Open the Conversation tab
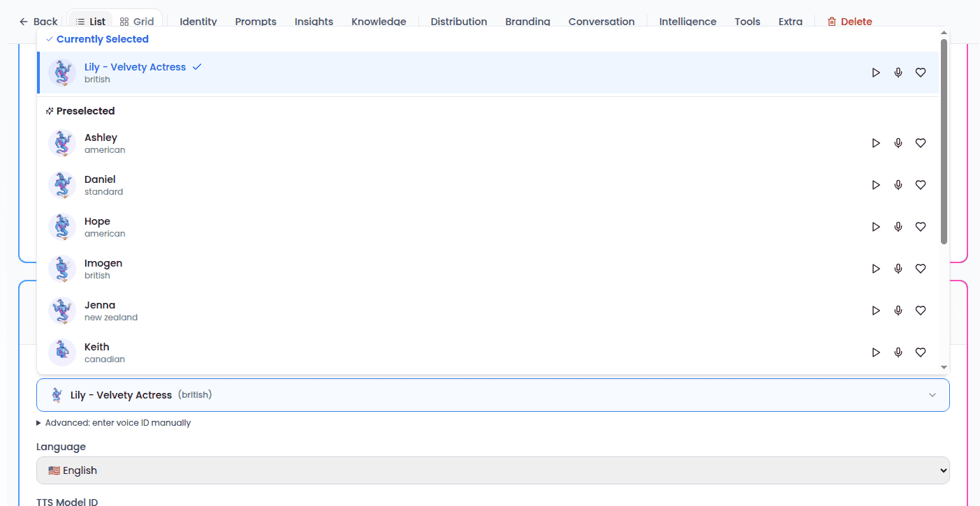The width and height of the screenshot is (980, 506). click(601, 22)
